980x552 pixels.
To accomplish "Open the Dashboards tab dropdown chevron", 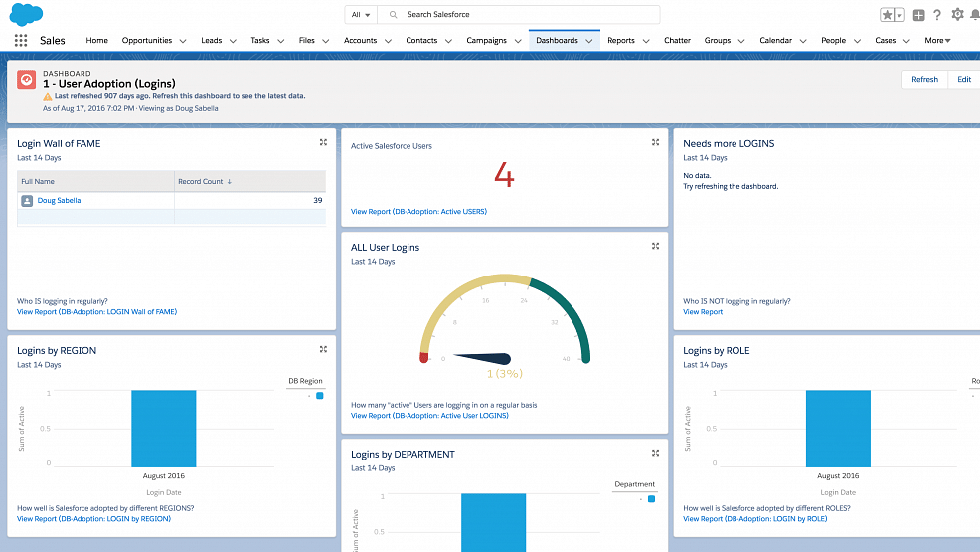I will point(588,41).
